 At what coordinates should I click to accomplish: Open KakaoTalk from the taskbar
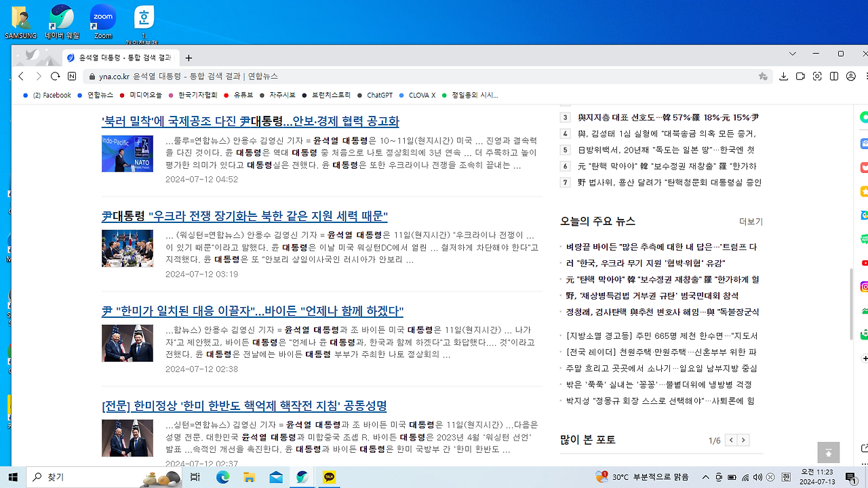pos(328,477)
